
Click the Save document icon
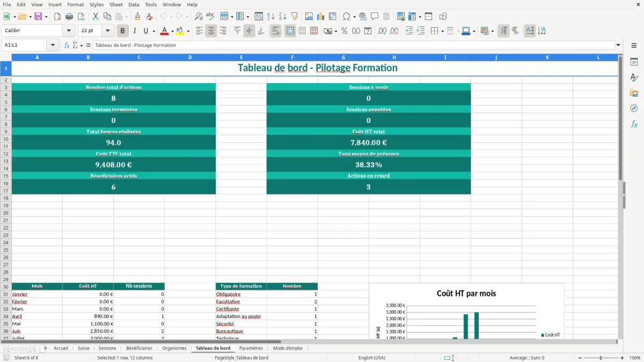(x=38, y=17)
